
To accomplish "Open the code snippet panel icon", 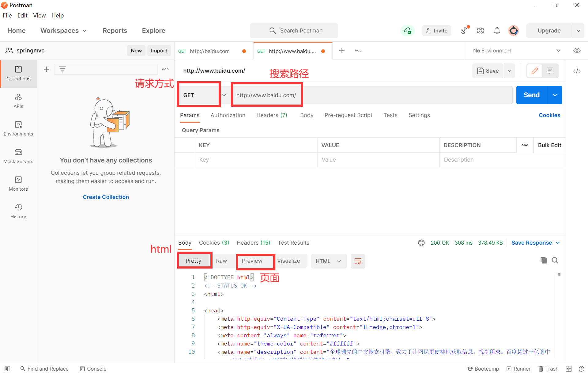I will pyautogui.click(x=577, y=71).
